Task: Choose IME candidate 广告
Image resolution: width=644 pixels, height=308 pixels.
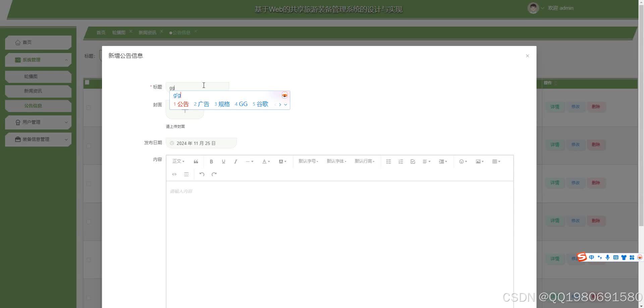Action: point(202,104)
